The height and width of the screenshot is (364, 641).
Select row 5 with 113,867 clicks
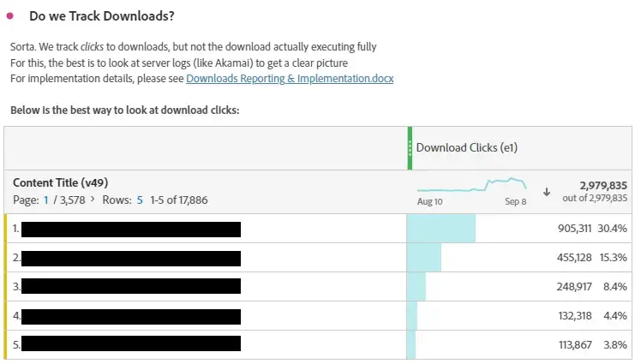[x=318, y=345]
